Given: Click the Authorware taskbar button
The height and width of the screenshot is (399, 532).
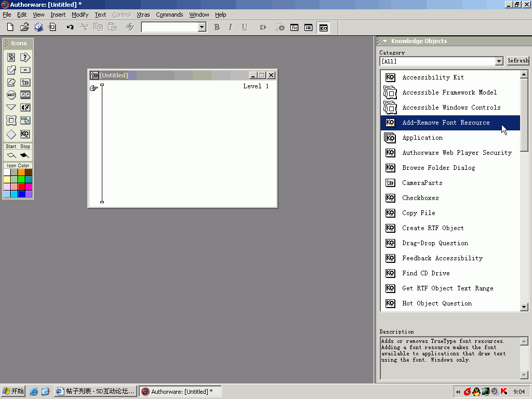Looking at the screenshot, I should click(x=180, y=392).
